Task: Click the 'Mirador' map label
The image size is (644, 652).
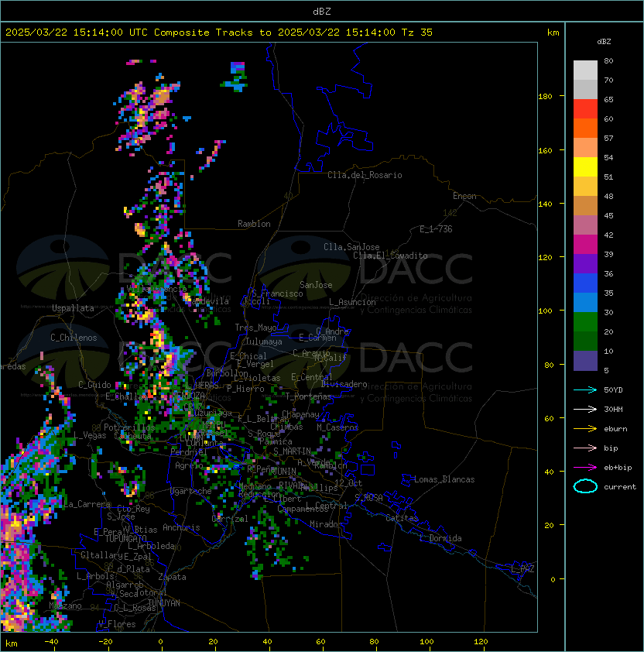Action: (327, 524)
